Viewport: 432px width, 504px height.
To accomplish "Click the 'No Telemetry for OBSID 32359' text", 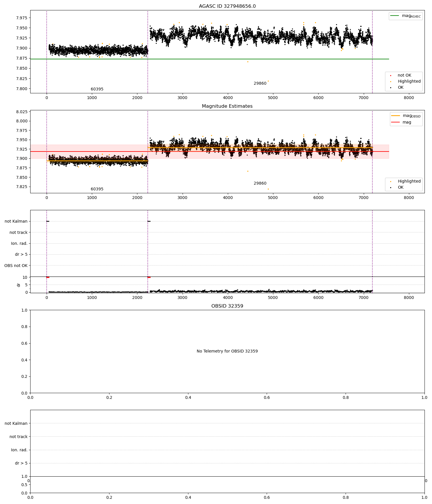I will (227, 351).
